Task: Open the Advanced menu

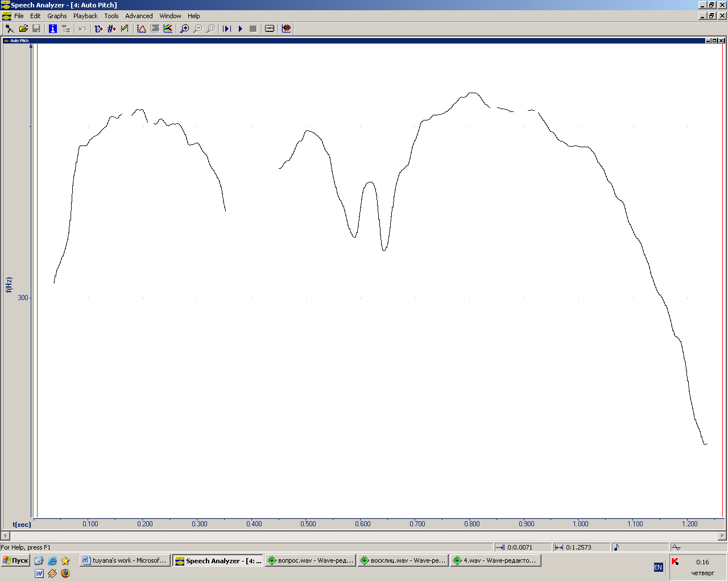Action: click(x=139, y=16)
